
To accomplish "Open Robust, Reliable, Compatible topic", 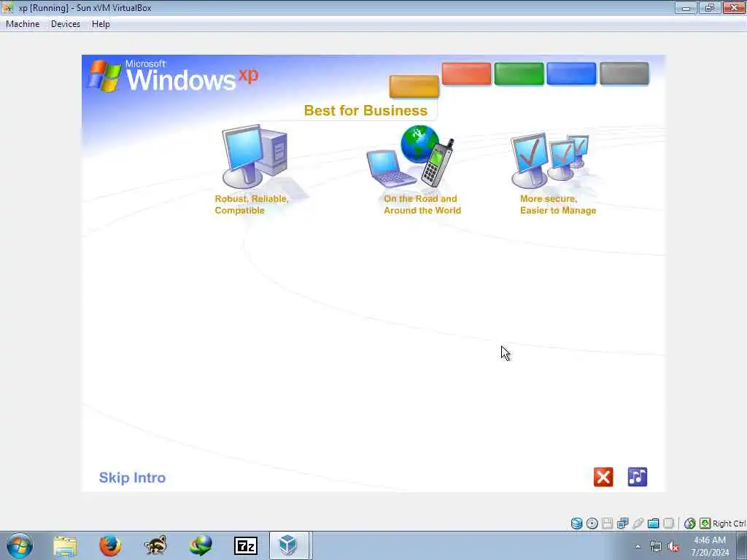I will point(252,205).
